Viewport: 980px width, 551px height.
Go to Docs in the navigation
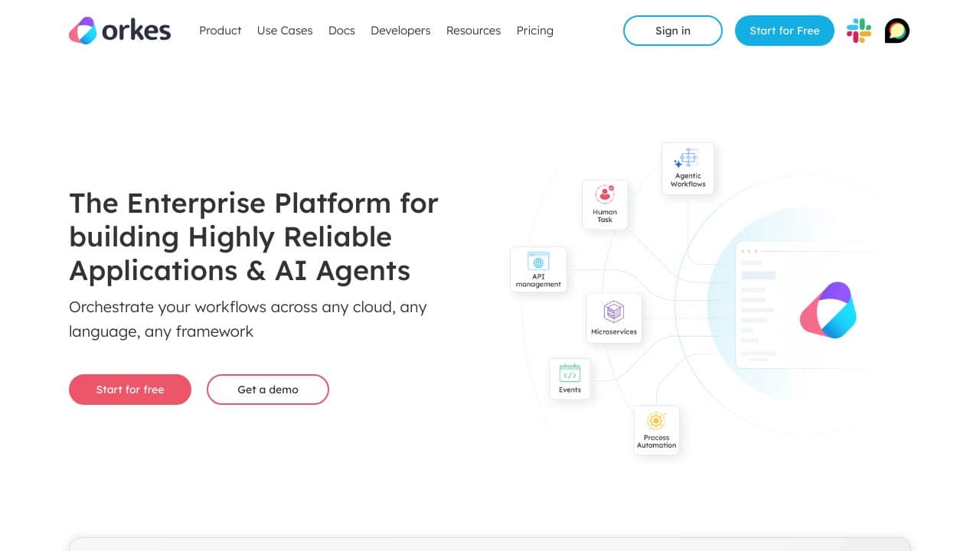341,31
